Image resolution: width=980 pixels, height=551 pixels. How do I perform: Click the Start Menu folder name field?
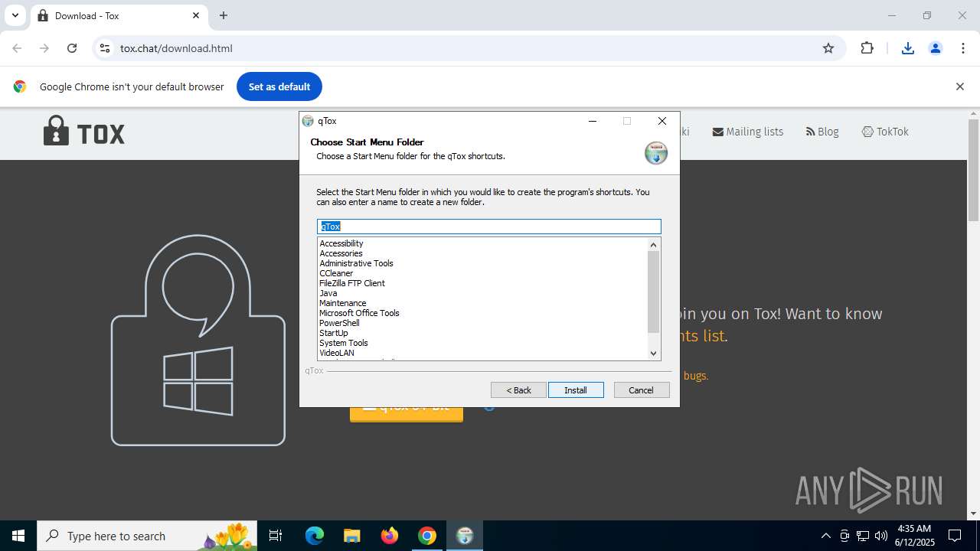pos(489,227)
